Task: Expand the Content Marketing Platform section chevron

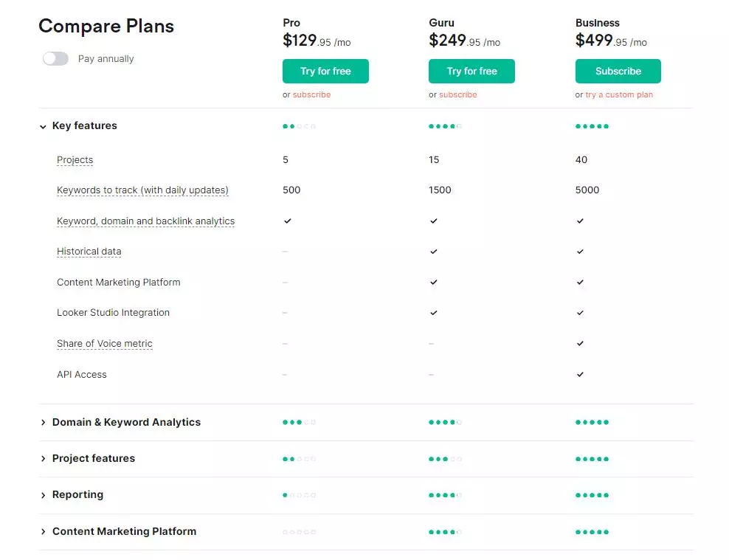Action: pyautogui.click(x=43, y=531)
